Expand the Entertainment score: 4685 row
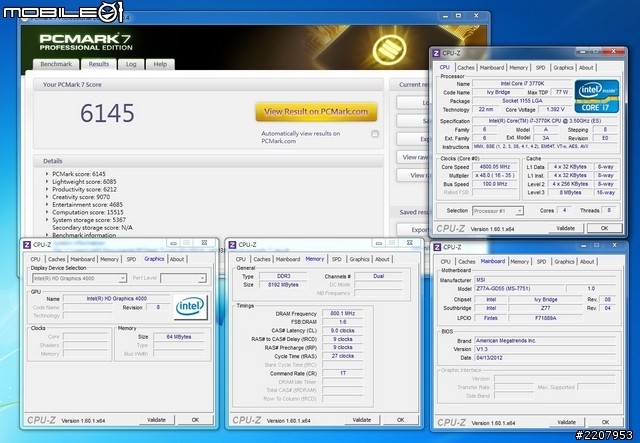The height and width of the screenshot is (443, 640). (x=47, y=205)
